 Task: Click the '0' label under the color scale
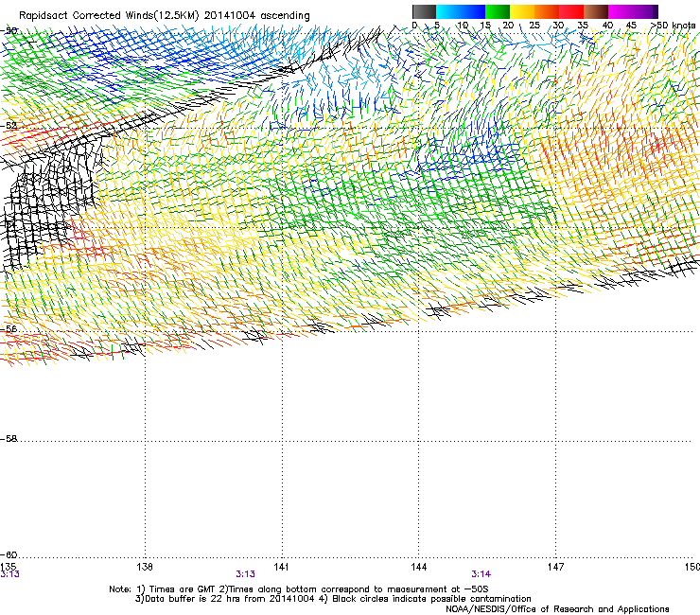pyautogui.click(x=414, y=26)
